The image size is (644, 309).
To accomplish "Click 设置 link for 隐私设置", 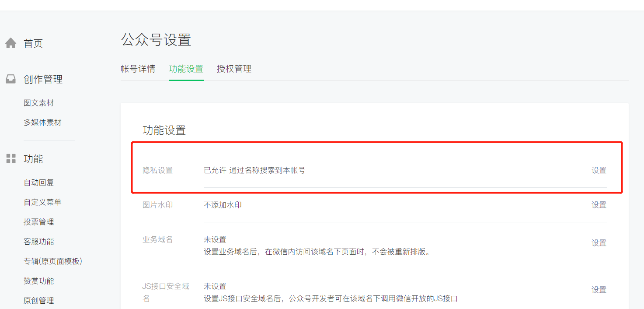I will (x=599, y=170).
